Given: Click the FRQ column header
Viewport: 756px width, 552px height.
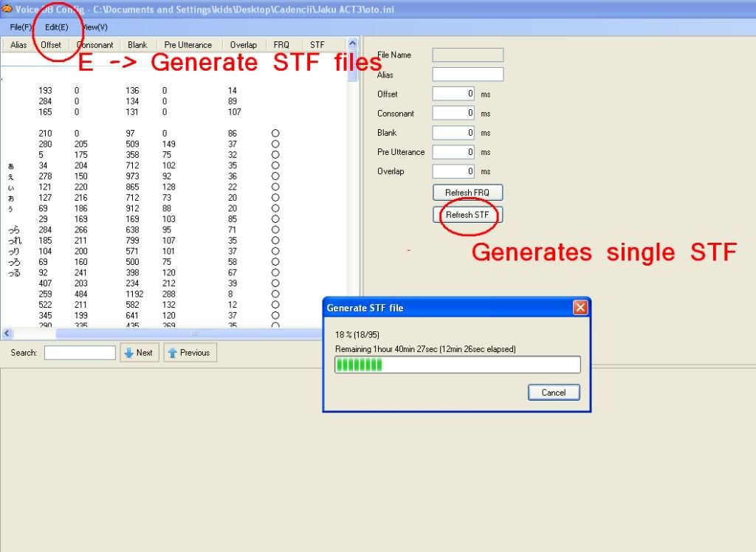Looking at the screenshot, I should [x=281, y=45].
